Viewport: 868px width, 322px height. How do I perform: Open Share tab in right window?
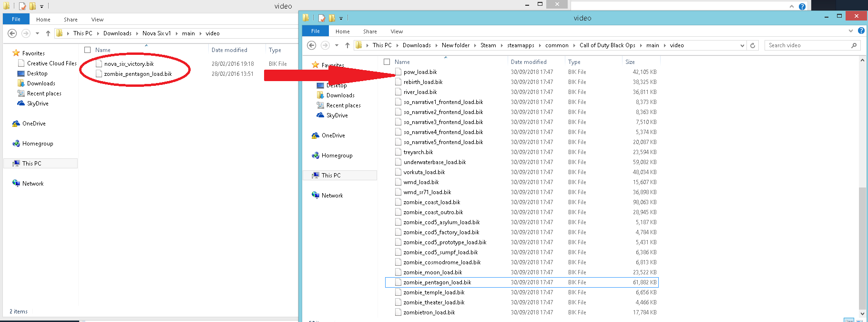tap(370, 31)
